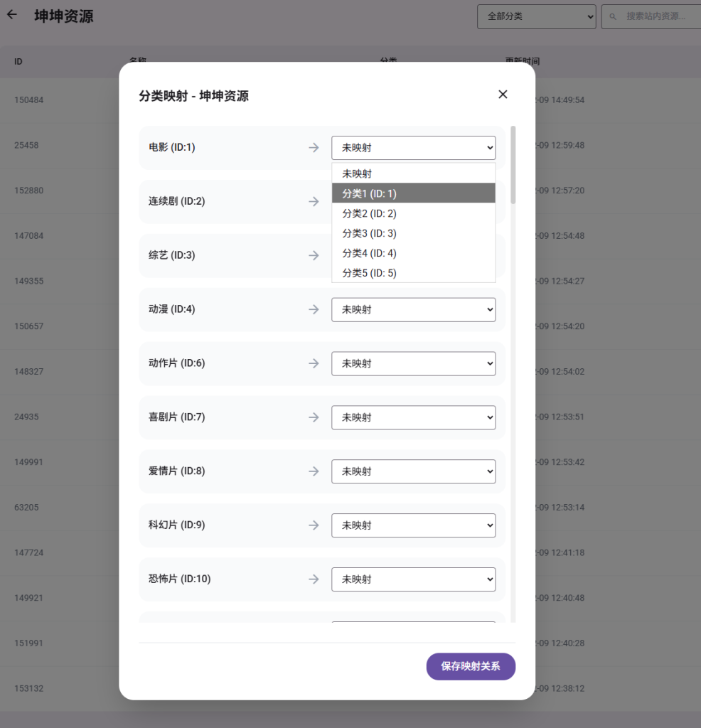Open the mapping dropdown for 电影 (ID:1)
This screenshot has width=701, height=728.
point(413,148)
